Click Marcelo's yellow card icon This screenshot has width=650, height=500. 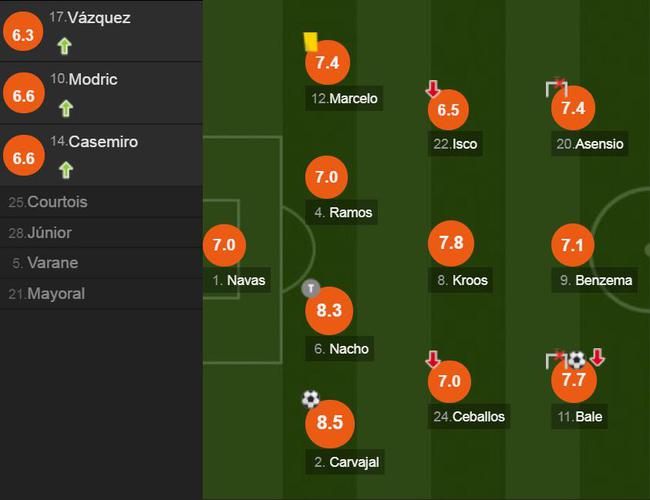310,41
